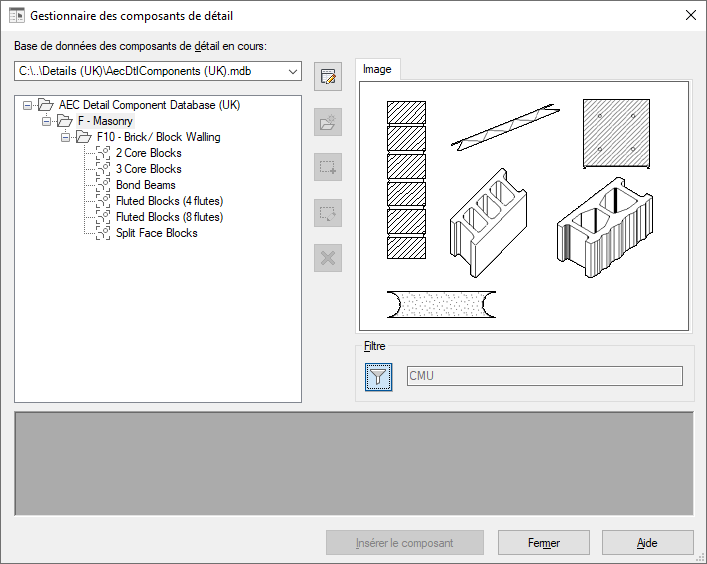707x564 pixels.
Task: Collapse the AEC Detail Component Database node
Action: coord(28,105)
